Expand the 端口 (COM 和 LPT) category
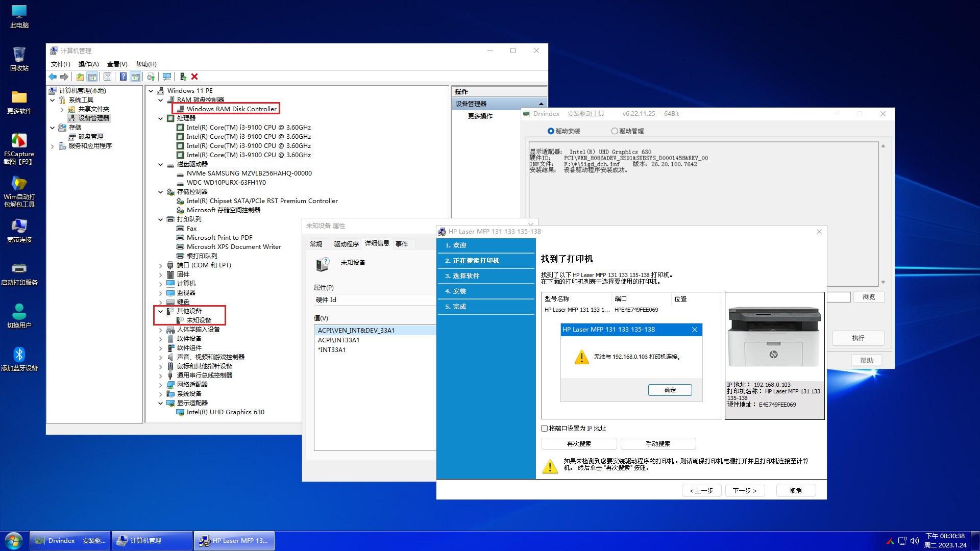The width and height of the screenshot is (980, 551). point(161,265)
